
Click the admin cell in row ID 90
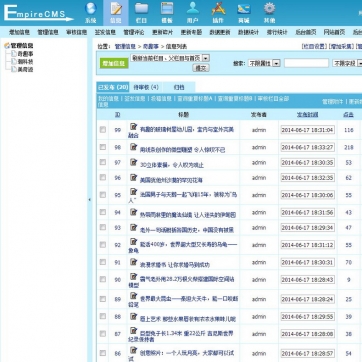259,279
